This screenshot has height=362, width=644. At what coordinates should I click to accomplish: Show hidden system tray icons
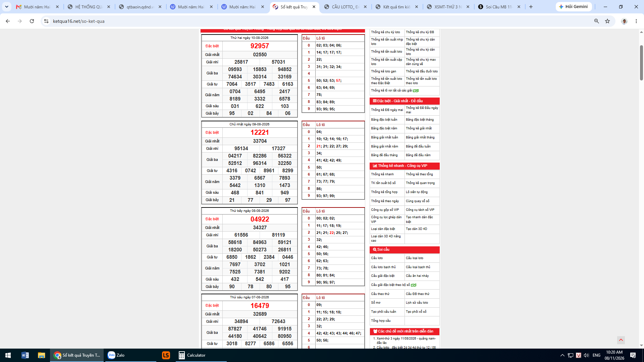[562, 355]
